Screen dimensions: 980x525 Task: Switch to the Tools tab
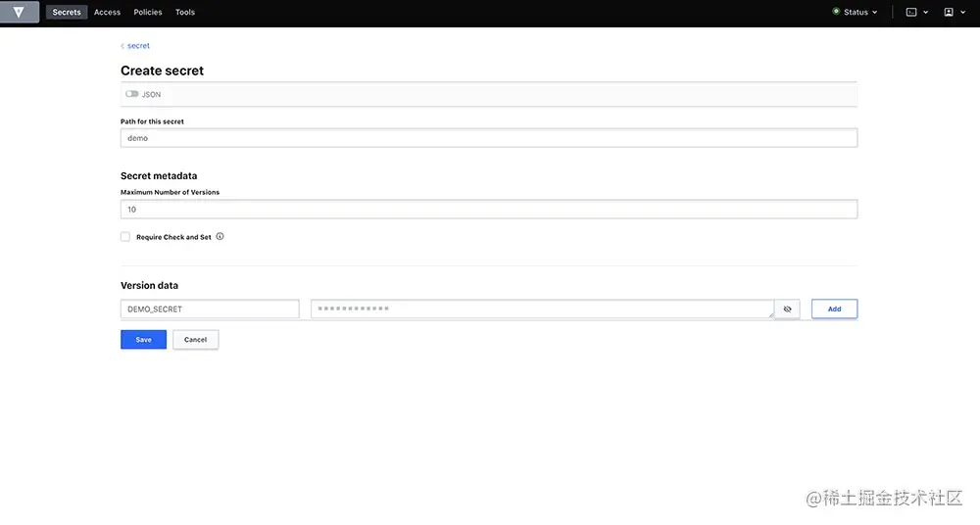[185, 12]
